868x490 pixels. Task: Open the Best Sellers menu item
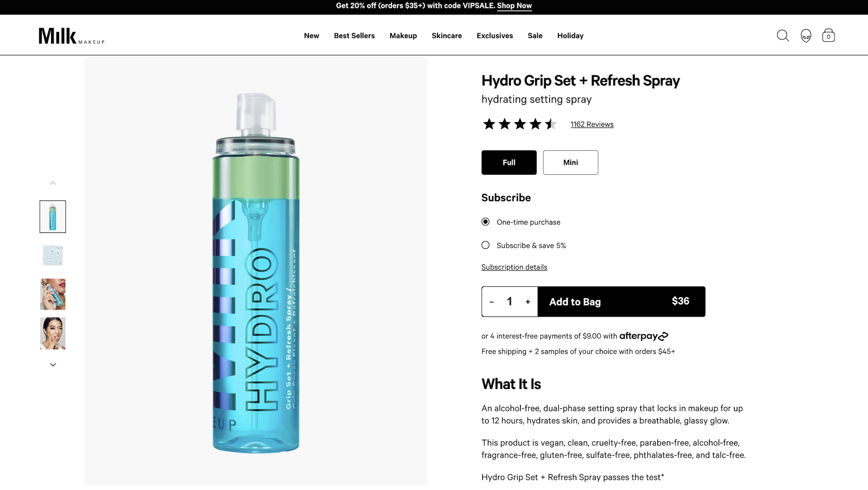point(354,36)
